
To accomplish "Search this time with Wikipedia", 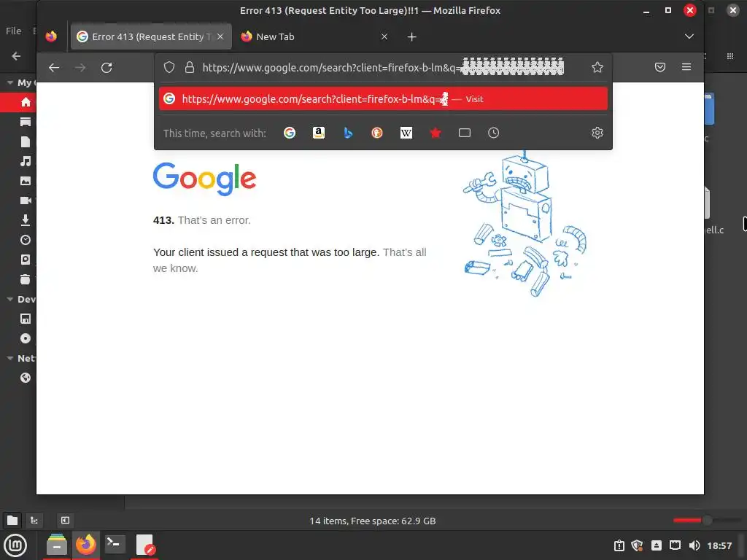I will (406, 133).
